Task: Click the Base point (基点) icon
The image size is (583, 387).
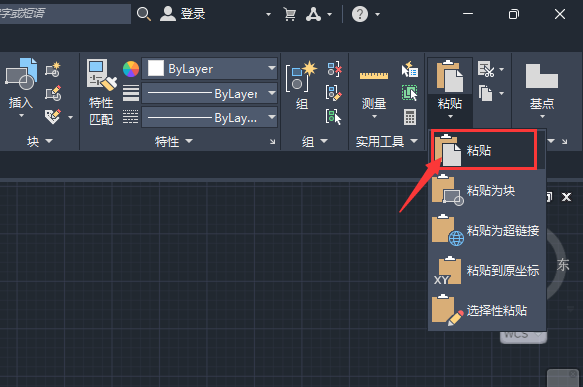Action: (542, 76)
